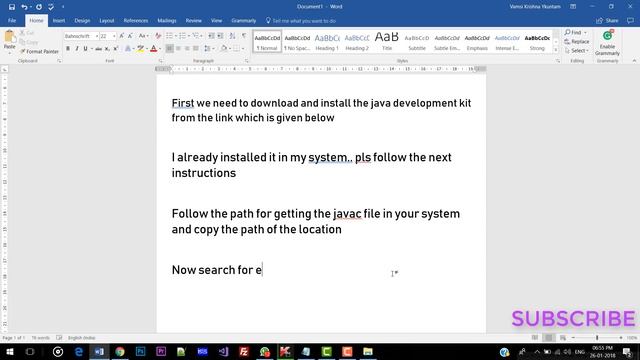640x360 pixels.
Task: Open the File menu tab
Action: click(x=12, y=20)
